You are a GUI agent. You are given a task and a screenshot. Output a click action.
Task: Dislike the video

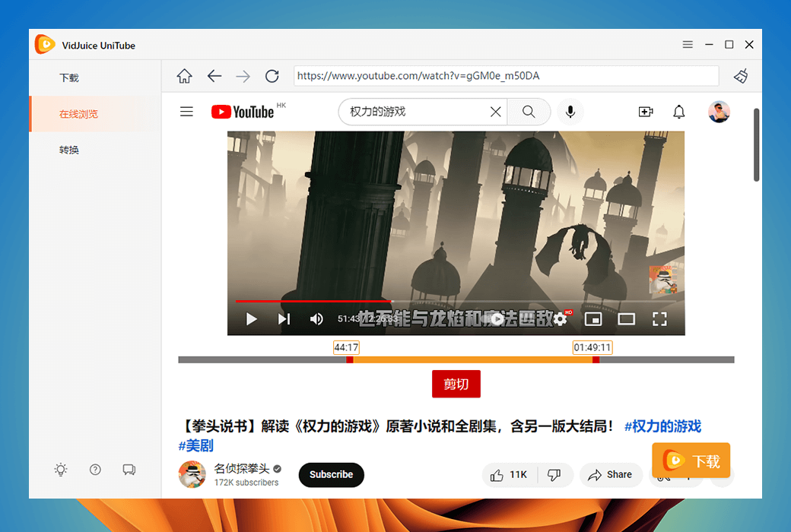pos(554,474)
